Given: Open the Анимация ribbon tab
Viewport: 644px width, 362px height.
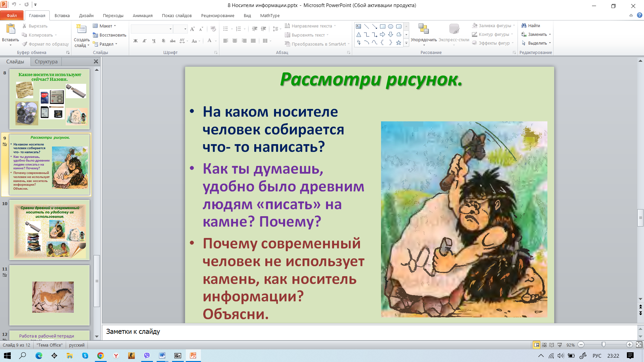Looking at the screenshot, I should 143,15.
